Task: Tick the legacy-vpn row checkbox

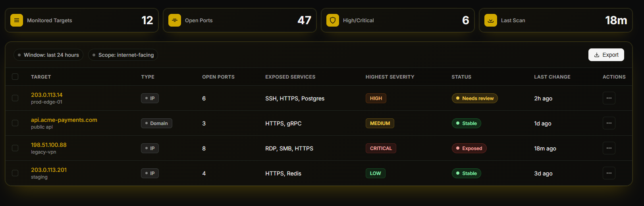Action: point(15,148)
